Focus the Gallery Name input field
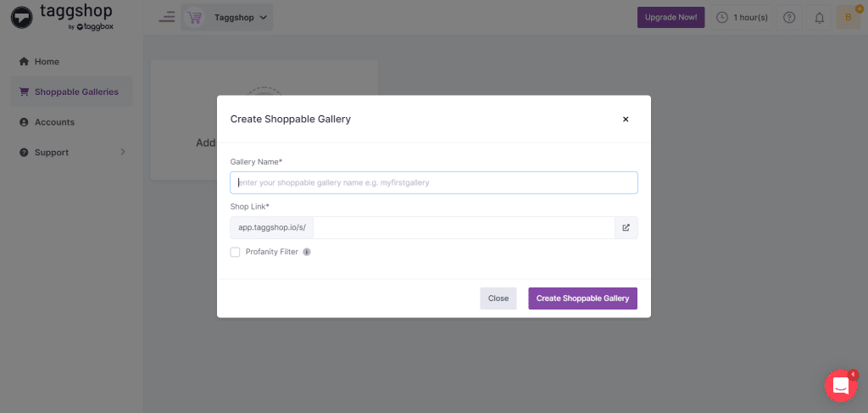Viewport: 868px width, 413px height. pos(433,182)
